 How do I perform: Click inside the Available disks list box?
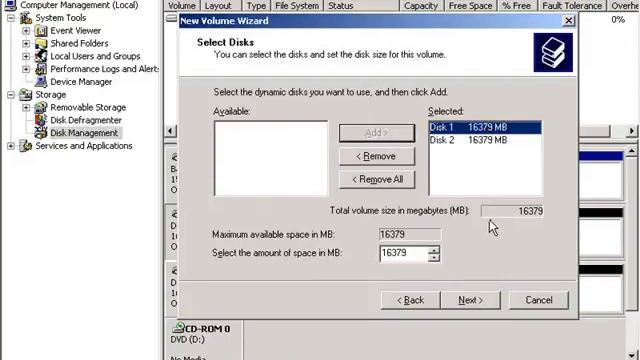tap(271, 158)
